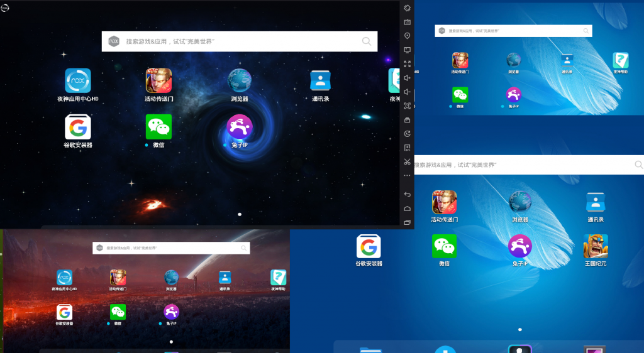Click the magnifier in the red city search bar

point(244,248)
